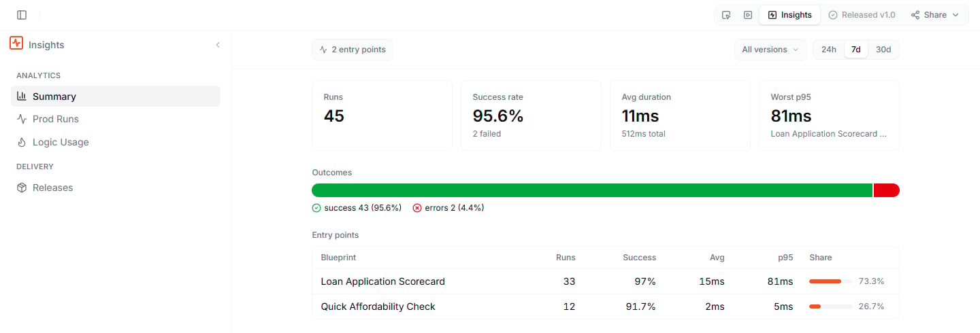Click the 15ms average cell
This screenshot has width=980, height=333.
[712, 281]
